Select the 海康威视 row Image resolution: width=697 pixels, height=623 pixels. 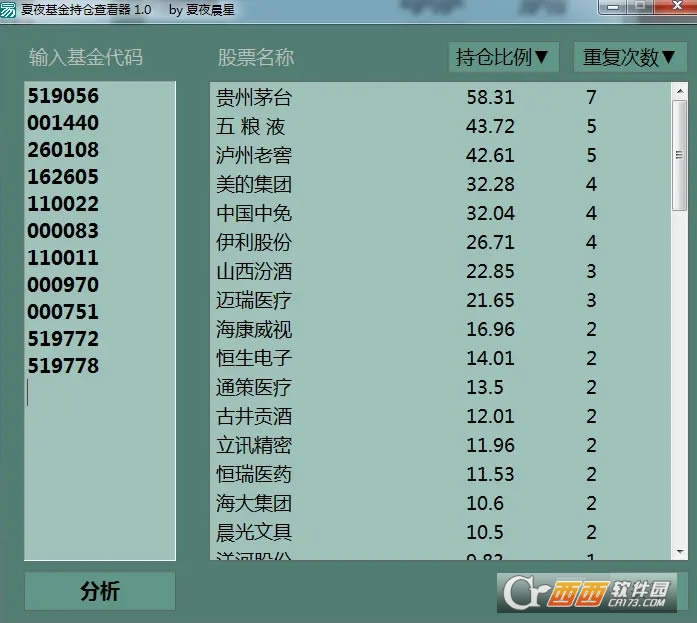point(440,329)
